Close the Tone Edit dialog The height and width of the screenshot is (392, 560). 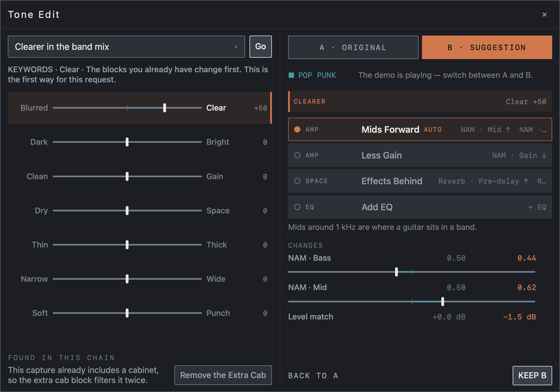[x=544, y=15]
